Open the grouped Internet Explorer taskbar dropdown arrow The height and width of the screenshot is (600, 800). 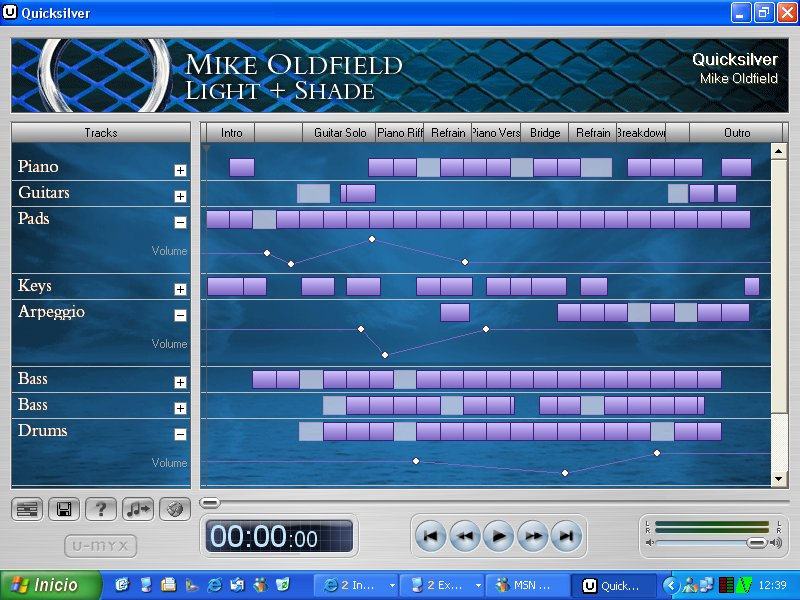point(392,585)
